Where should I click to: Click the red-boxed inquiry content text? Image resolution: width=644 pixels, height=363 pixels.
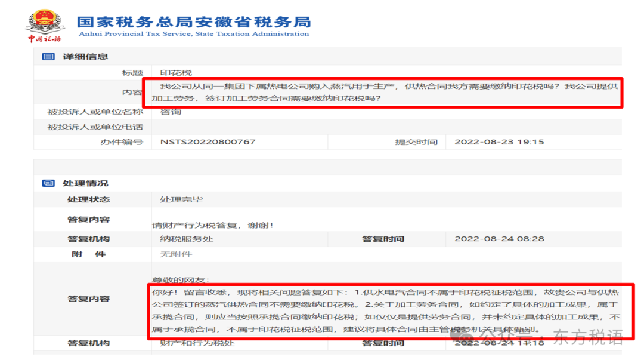(x=383, y=93)
